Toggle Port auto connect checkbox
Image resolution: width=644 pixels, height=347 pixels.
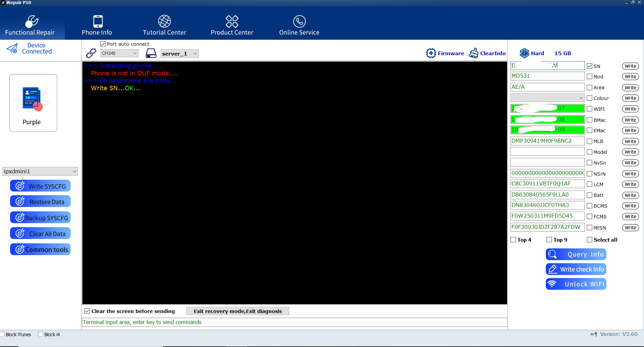pos(103,44)
